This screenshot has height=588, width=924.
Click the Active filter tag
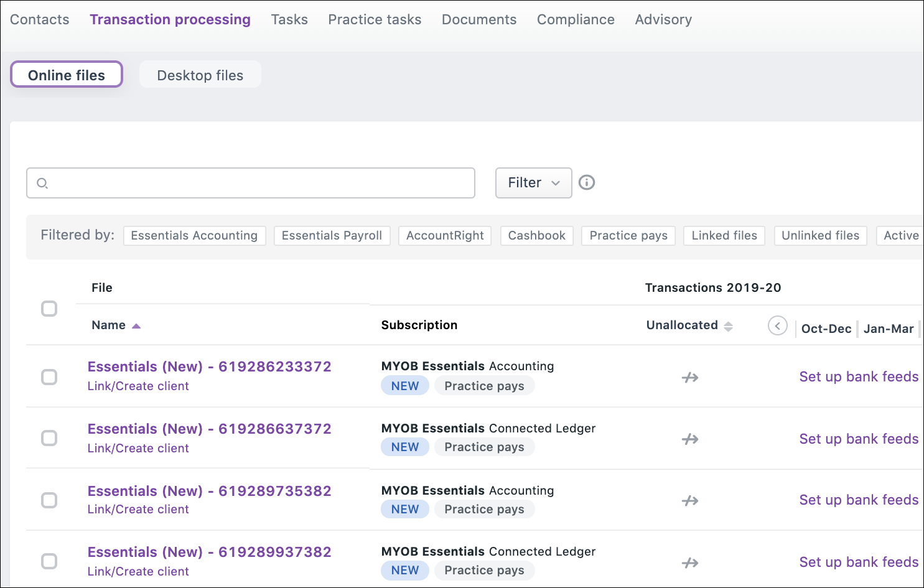(x=900, y=235)
